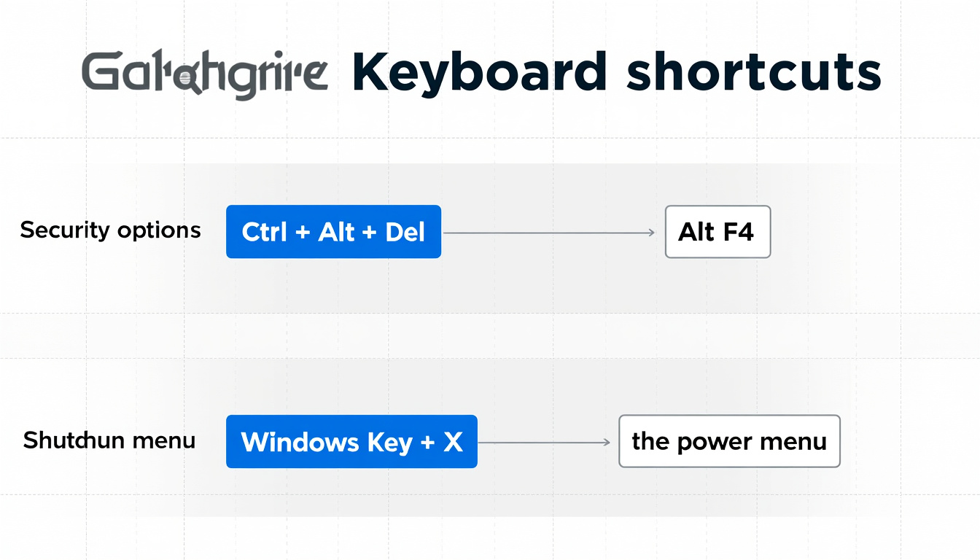The image size is (980, 560).
Task: Click the word Keyboard in the heading
Action: coord(479,73)
